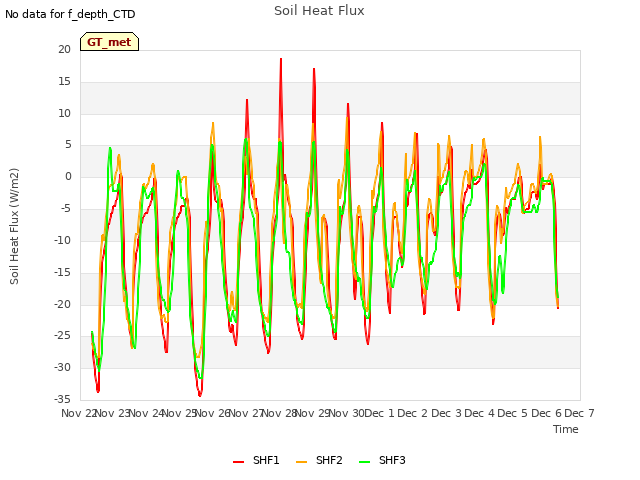Viewport: 640px width, 480px height.
Task: Click the 15 y-axis tick label
Action: pyautogui.click(x=64, y=82)
